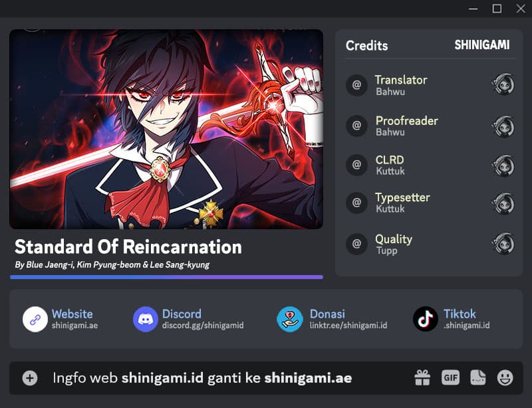Click the @ icon beside Quality
This screenshot has height=408, width=532.
tap(356, 244)
